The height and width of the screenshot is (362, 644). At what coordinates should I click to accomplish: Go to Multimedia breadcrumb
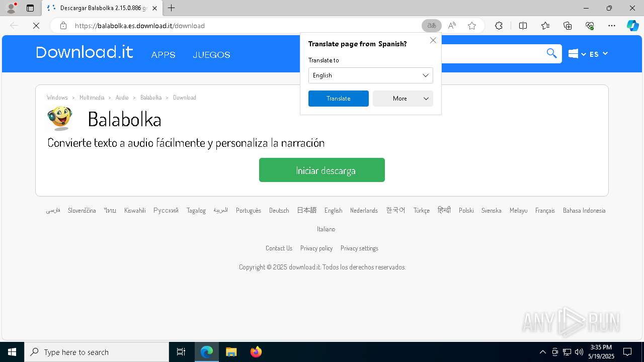pyautogui.click(x=92, y=98)
